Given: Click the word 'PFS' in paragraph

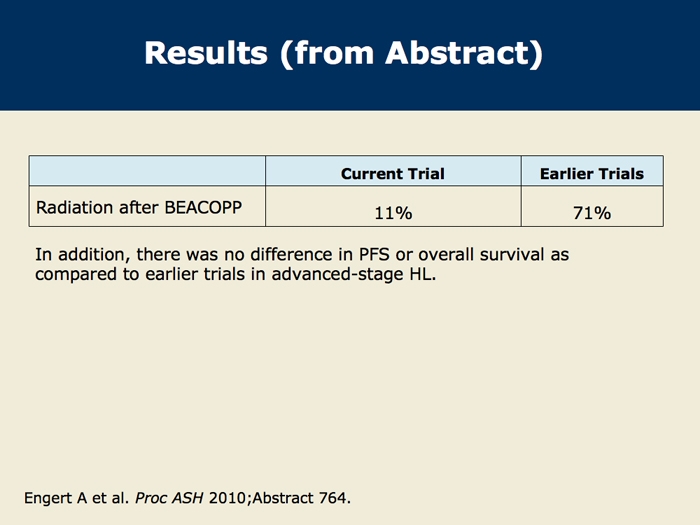Looking at the screenshot, I should [374, 254].
